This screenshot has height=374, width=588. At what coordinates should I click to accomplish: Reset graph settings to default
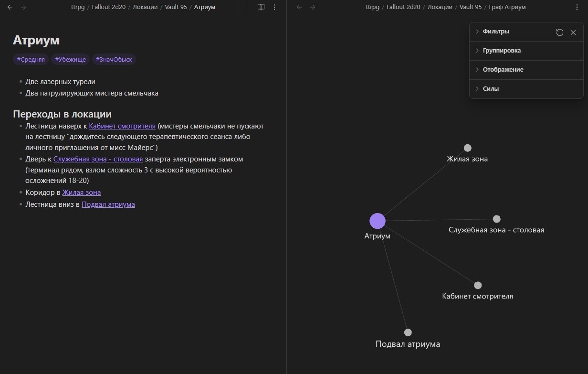point(560,32)
